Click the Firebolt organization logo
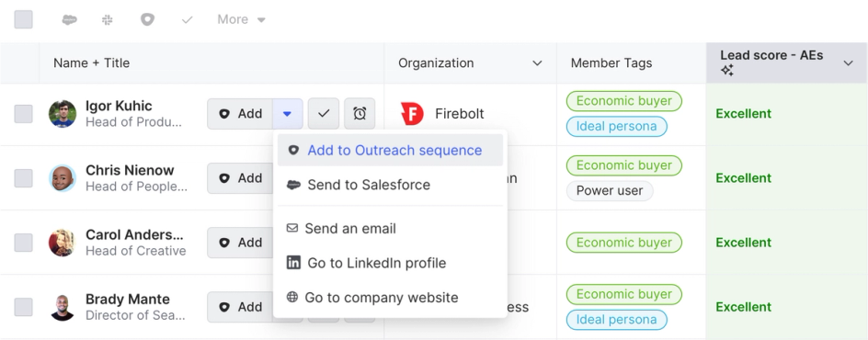 (x=412, y=113)
